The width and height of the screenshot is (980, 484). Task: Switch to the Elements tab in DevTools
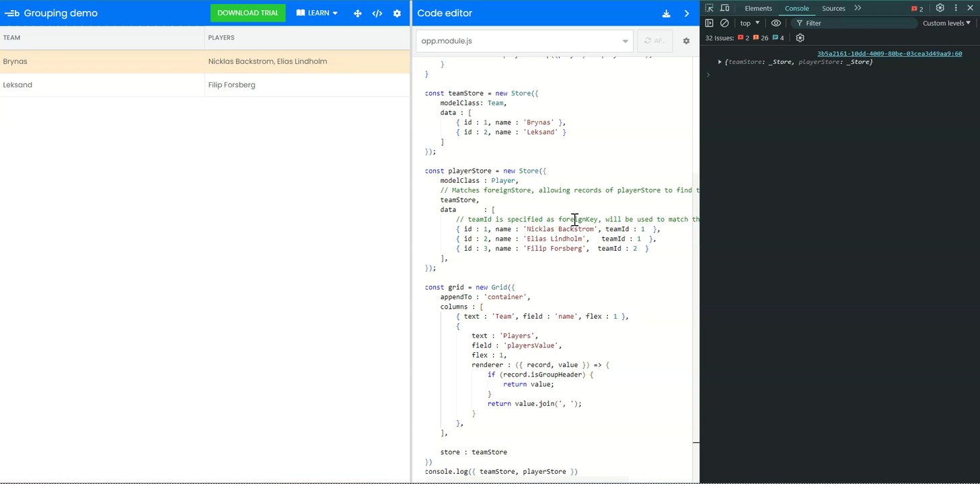coord(758,8)
